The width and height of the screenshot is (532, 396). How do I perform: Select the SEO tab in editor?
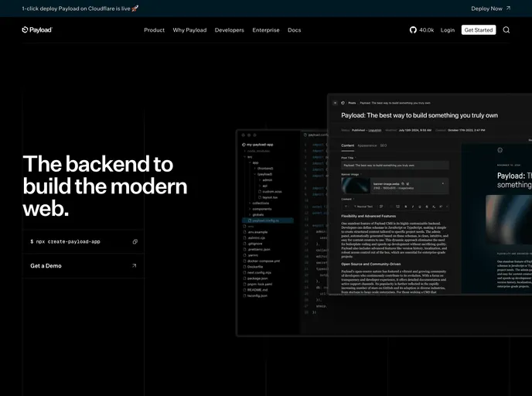[x=383, y=145]
